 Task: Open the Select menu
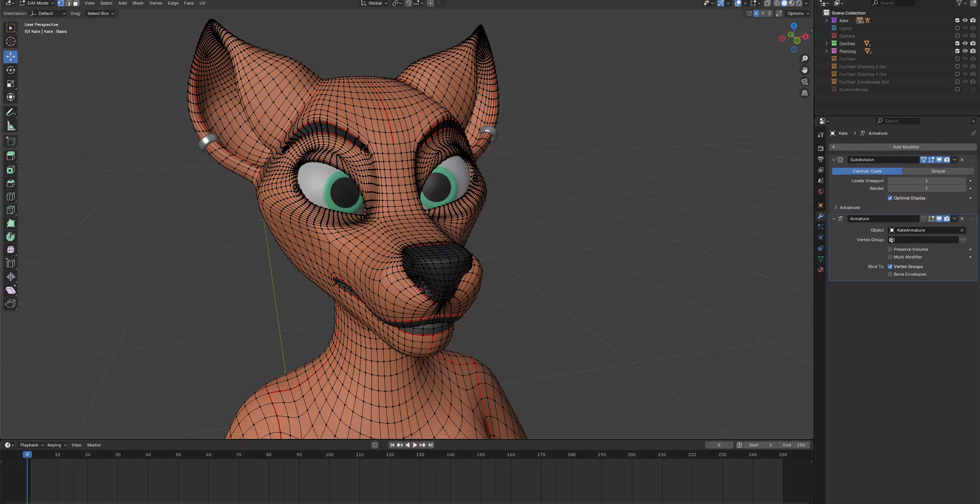106,3
